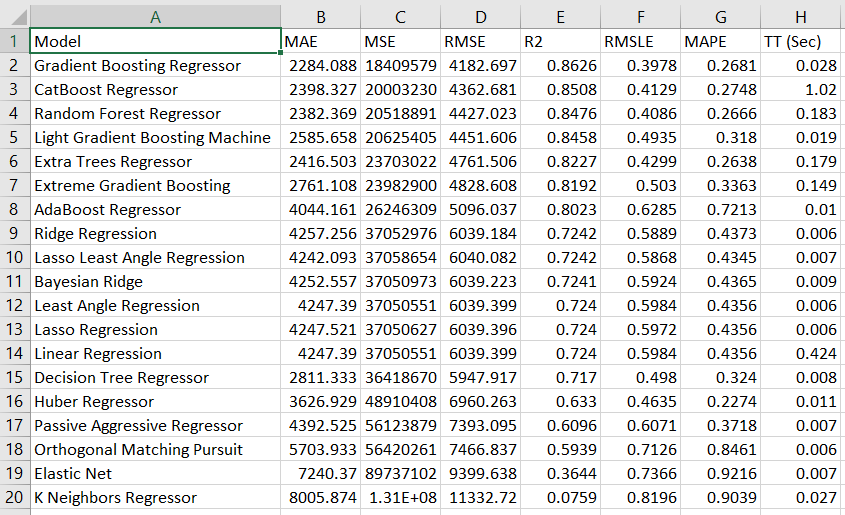Select row 8 header
This screenshot has width=845, height=515.
pyautogui.click(x=14, y=209)
